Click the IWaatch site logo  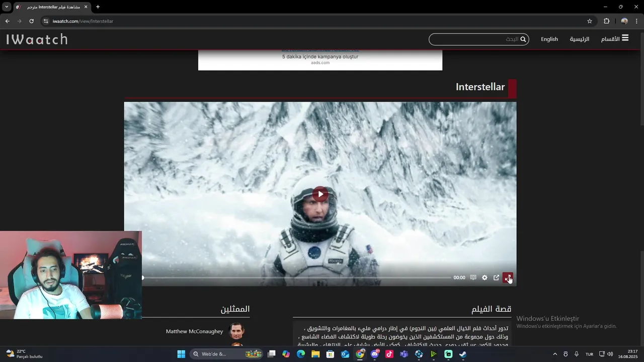coord(37,39)
